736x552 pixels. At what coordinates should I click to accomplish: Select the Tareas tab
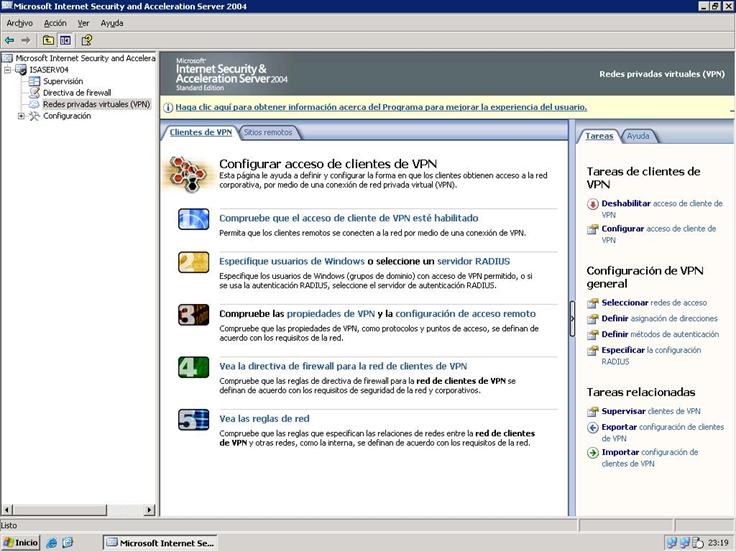[x=599, y=136]
